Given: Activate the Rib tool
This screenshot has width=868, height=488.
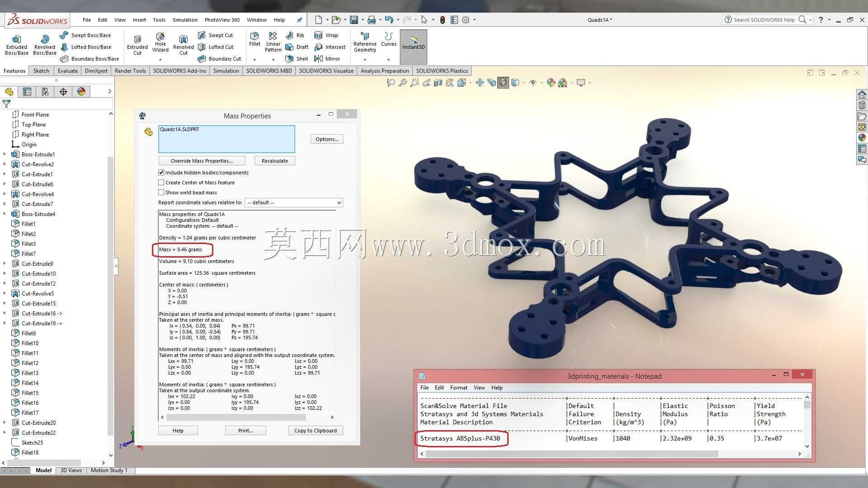Looking at the screenshot, I should [x=295, y=35].
